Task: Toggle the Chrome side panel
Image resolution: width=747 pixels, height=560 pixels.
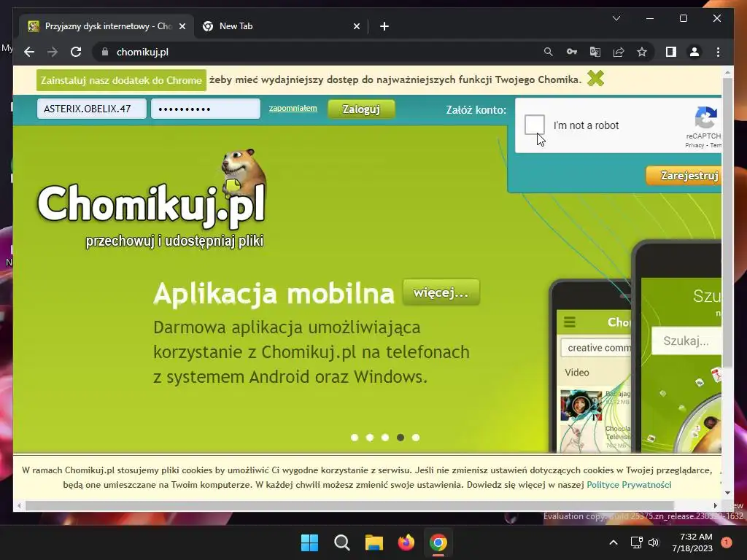Action: tap(671, 52)
